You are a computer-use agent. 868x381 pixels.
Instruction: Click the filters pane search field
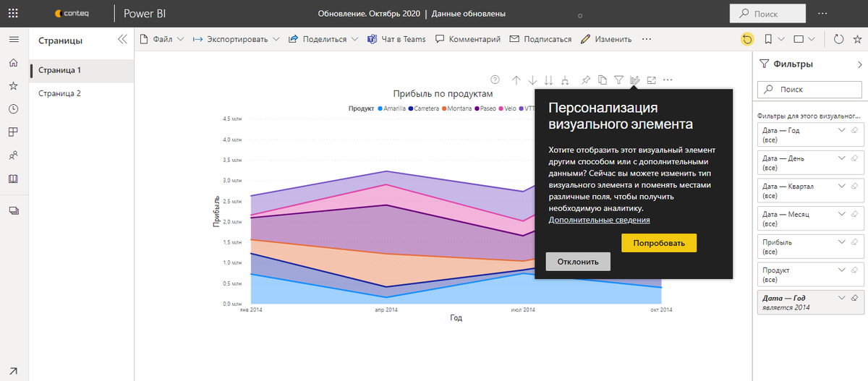pos(808,90)
